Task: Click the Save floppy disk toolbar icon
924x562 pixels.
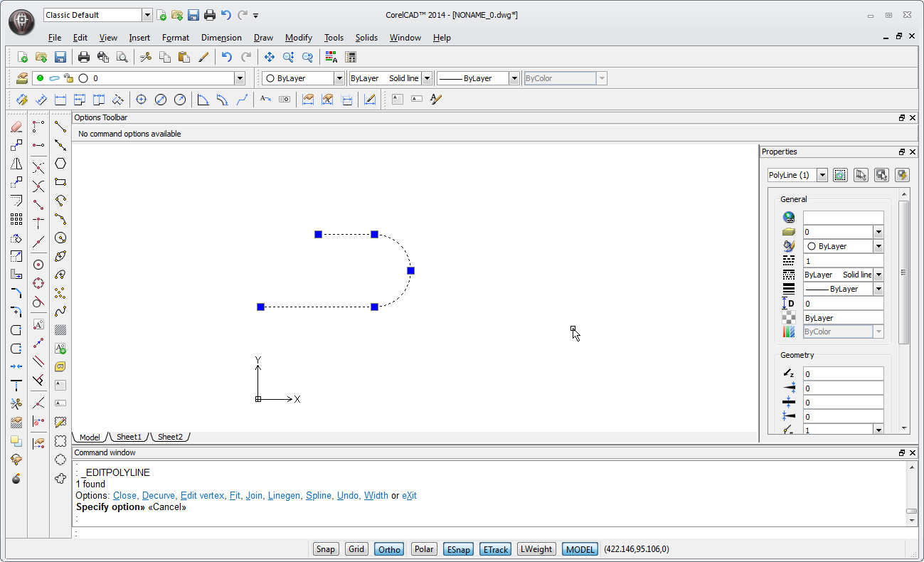Action: click(60, 57)
